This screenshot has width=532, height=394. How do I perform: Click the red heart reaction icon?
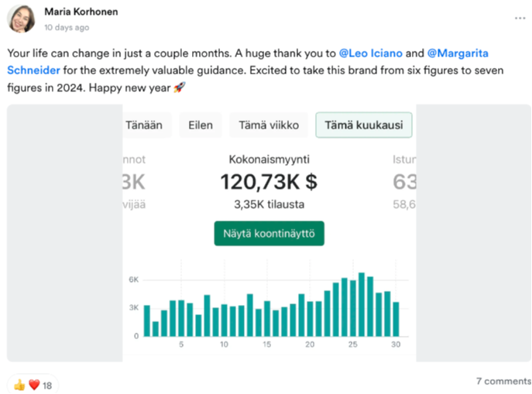[33, 385]
